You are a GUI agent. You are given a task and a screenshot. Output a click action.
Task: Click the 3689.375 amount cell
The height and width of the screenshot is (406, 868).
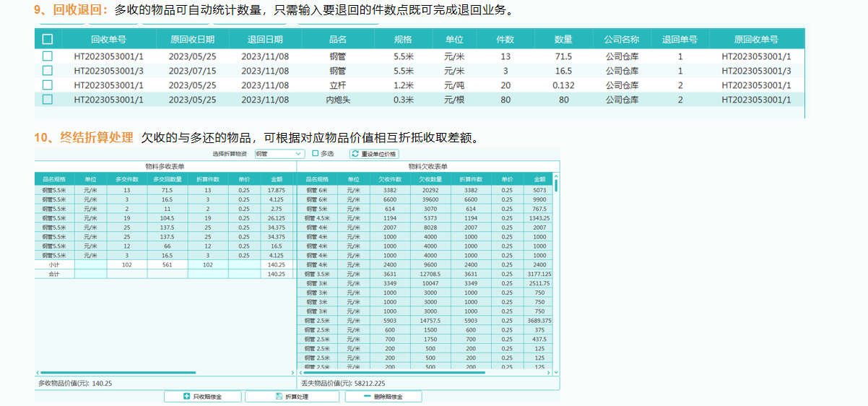(539, 321)
